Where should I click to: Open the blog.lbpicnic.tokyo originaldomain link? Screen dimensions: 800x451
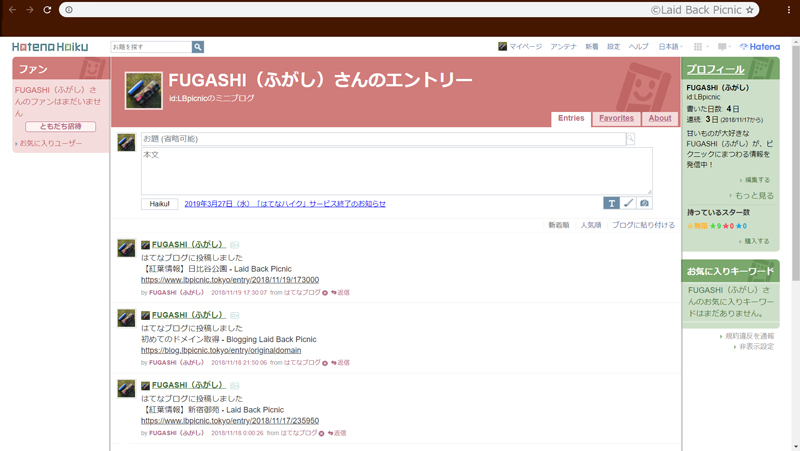pyautogui.click(x=221, y=350)
